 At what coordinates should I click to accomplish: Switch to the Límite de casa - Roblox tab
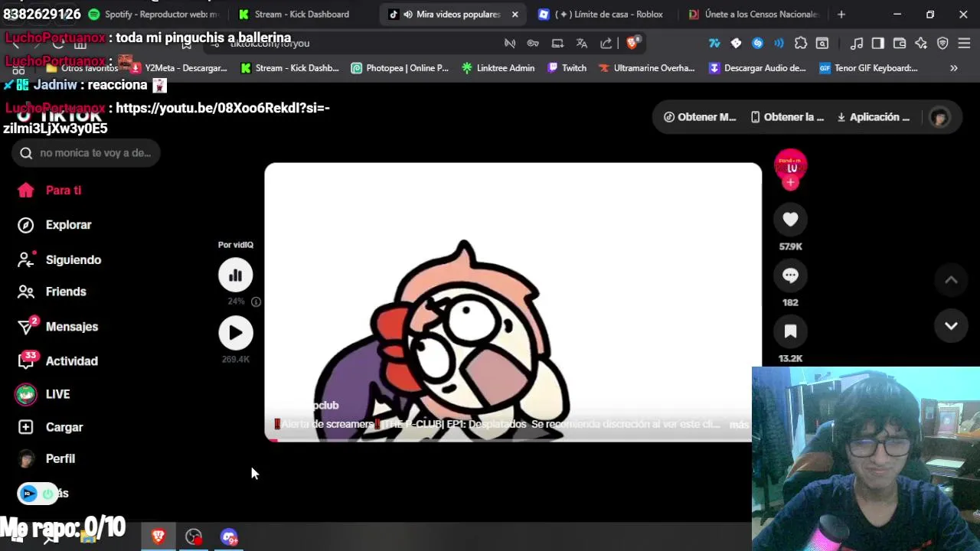point(601,15)
